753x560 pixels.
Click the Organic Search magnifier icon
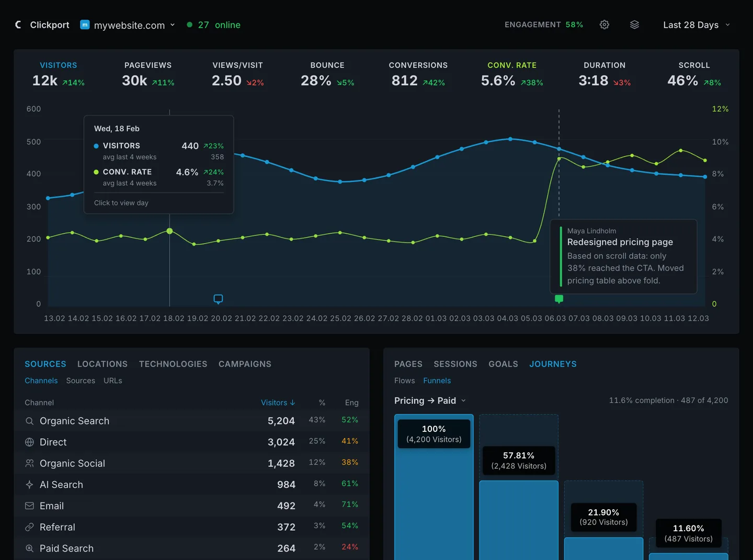click(30, 421)
